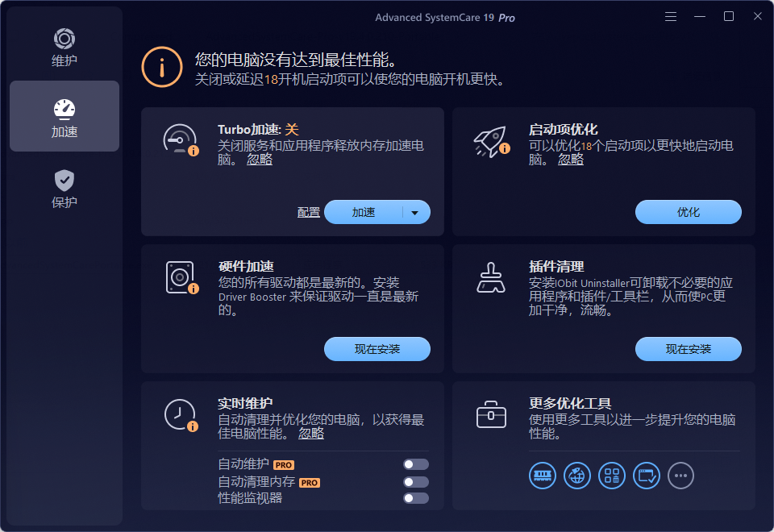The width and height of the screenshot is (774, 532).
Task: Click the 实时维护 heading
Action: [245, 403]
